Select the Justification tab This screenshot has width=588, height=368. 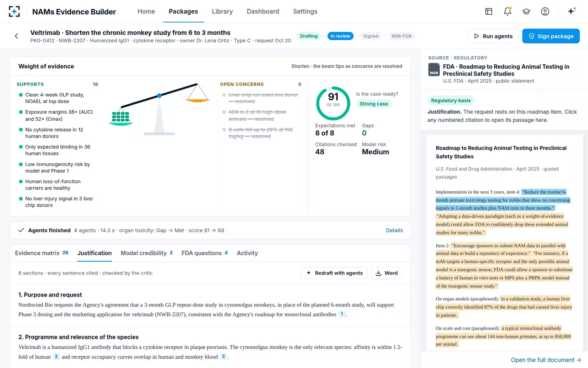pyautogui.click(x=94, y=253)
